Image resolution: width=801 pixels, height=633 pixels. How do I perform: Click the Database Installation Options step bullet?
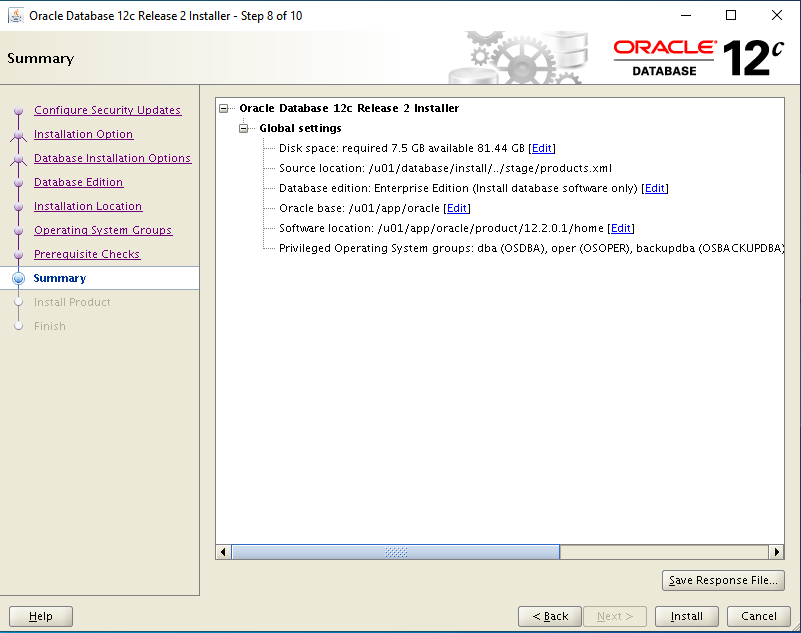[18, 158]
